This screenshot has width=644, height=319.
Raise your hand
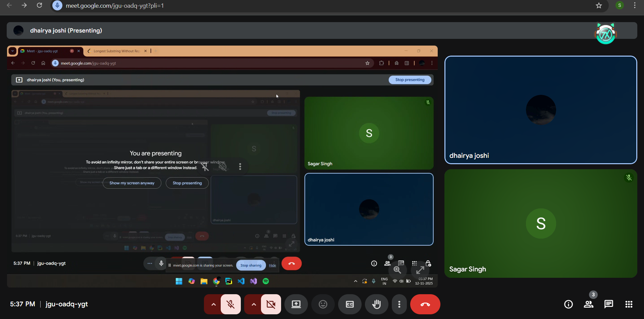tap(376, 304)
